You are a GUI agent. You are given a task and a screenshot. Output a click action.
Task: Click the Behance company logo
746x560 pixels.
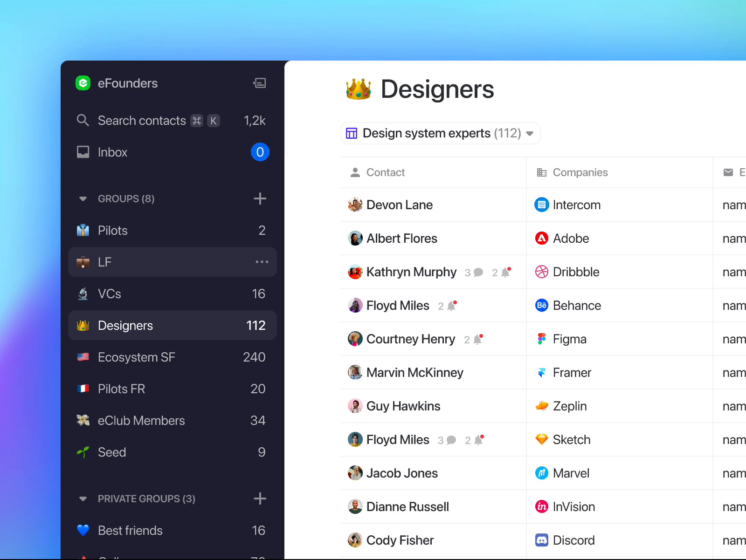point(542,305)
